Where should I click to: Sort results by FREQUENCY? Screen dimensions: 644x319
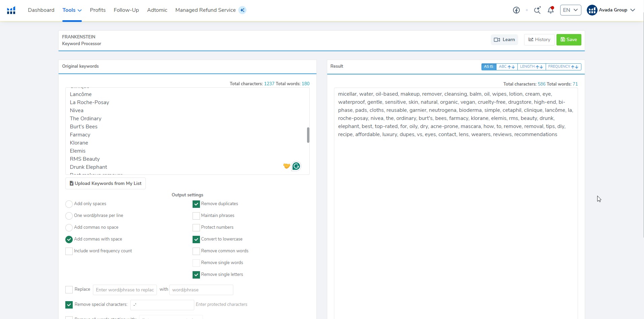[x=563, y=67]
